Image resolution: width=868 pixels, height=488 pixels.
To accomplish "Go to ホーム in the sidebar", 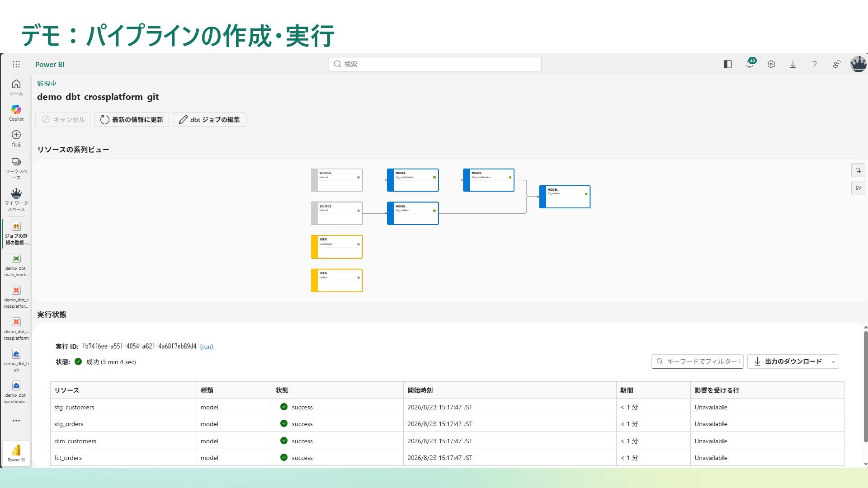I will point(16,87).
